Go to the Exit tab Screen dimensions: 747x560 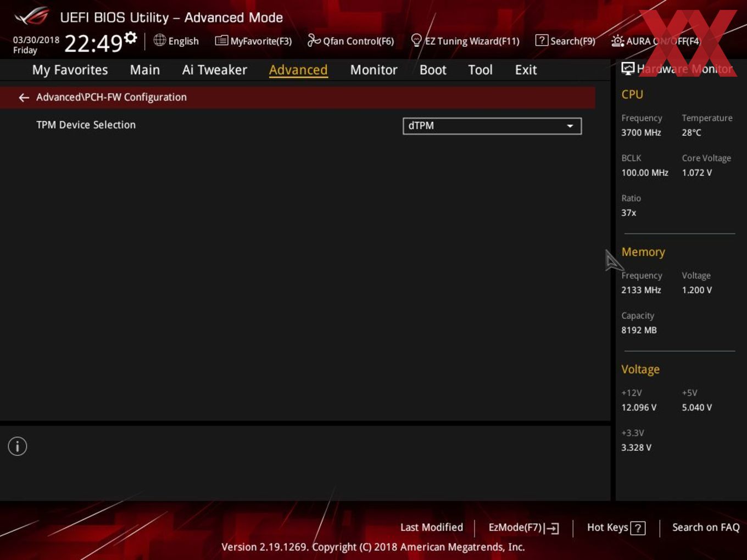point(526,70)
